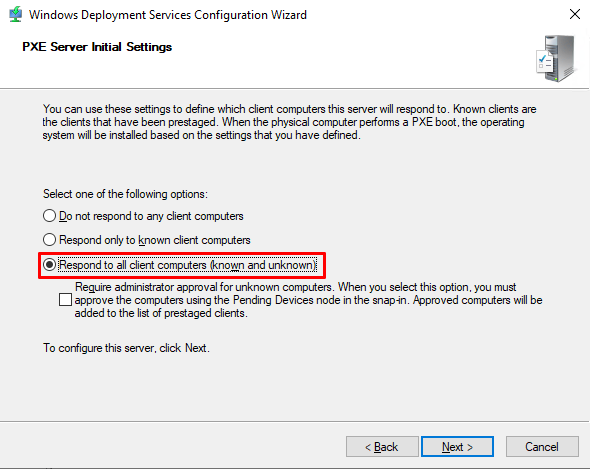Viewport: 590px width, 469px height.
Task: Continue the wizard with Next button
Action: [457, 447]
